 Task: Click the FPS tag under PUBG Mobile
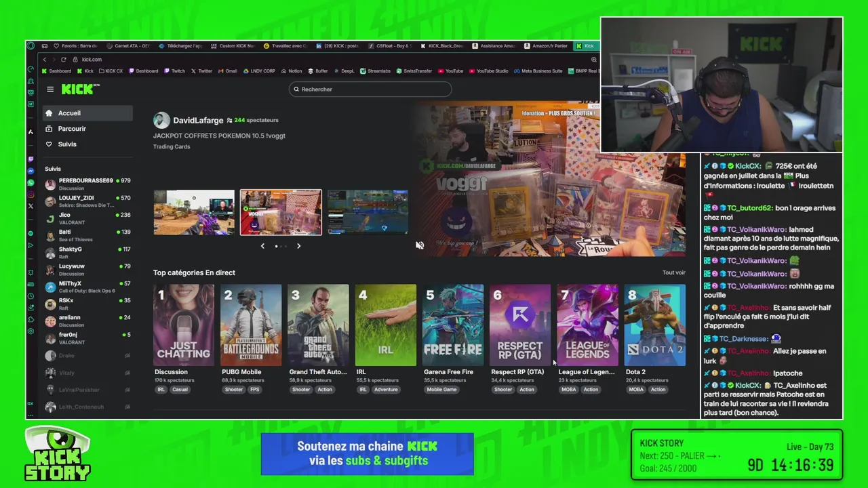click(254, 390)
